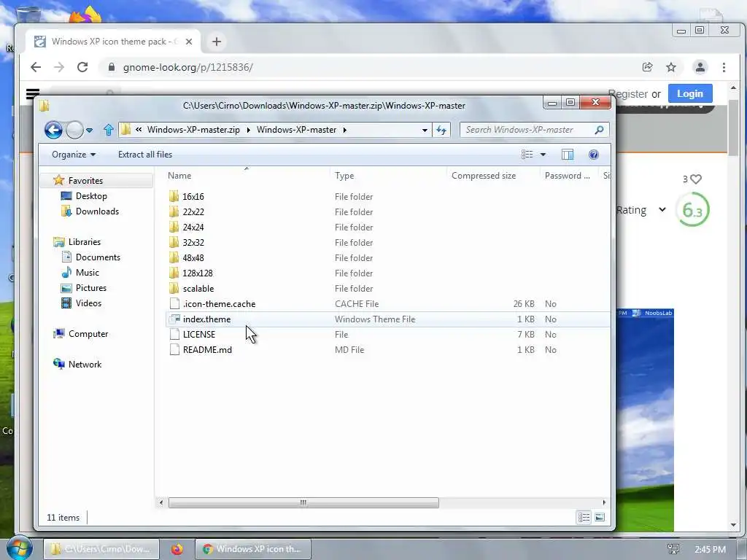Refresh the Explorer folder view
Viewport: 747px width, 560px height.
click(x=441, y=130)
